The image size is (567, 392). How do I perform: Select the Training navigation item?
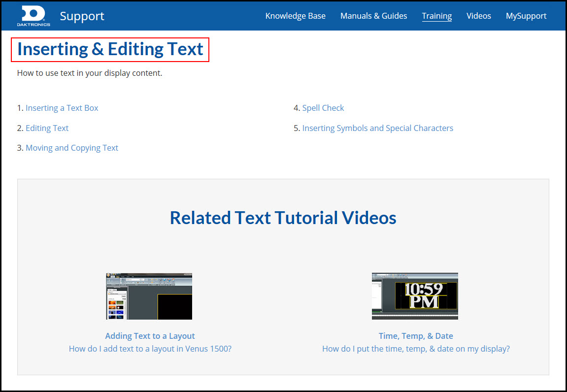coord(436,16)
